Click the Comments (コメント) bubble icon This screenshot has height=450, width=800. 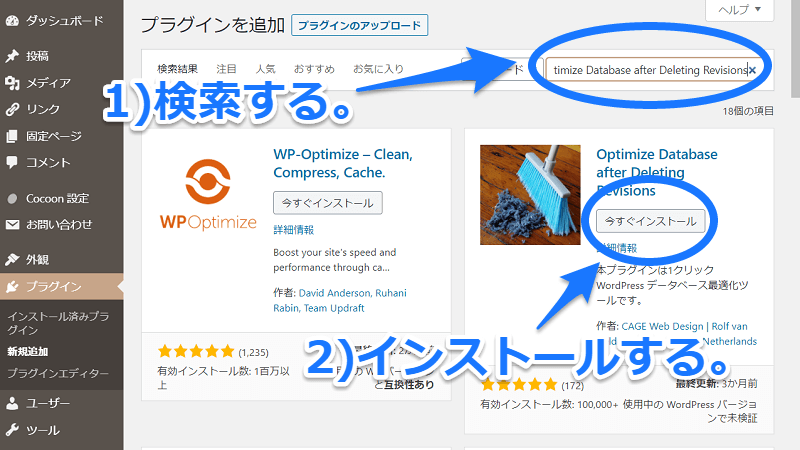(x=12, y=163)
